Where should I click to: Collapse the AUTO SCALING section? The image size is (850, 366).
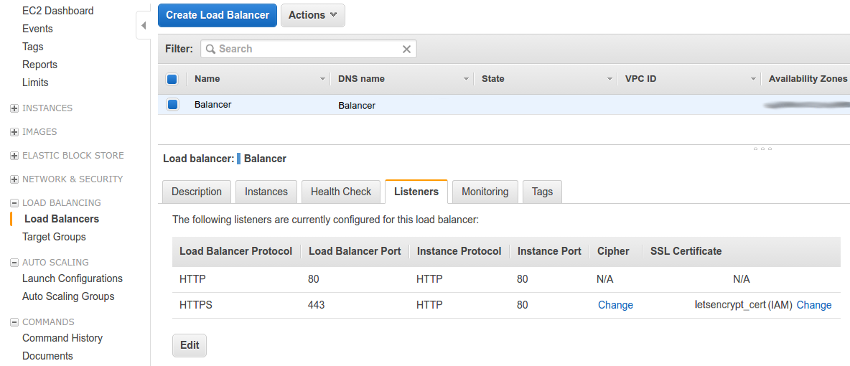pos(14,263)
